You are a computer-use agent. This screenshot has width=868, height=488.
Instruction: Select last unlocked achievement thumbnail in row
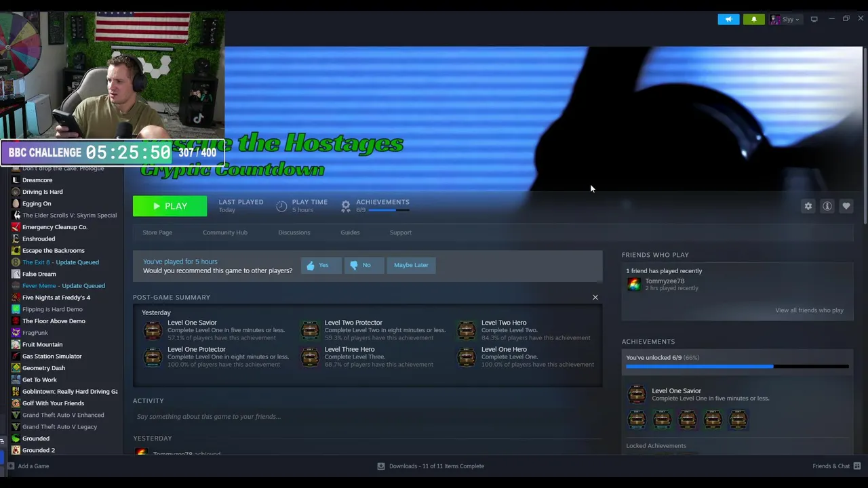pyautogui.click(x=738, y=420)
